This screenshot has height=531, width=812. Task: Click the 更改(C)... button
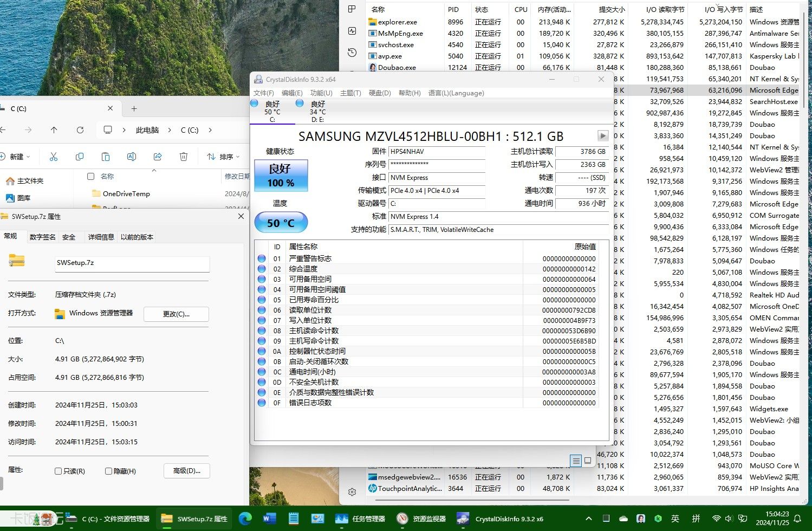(176, 314)
